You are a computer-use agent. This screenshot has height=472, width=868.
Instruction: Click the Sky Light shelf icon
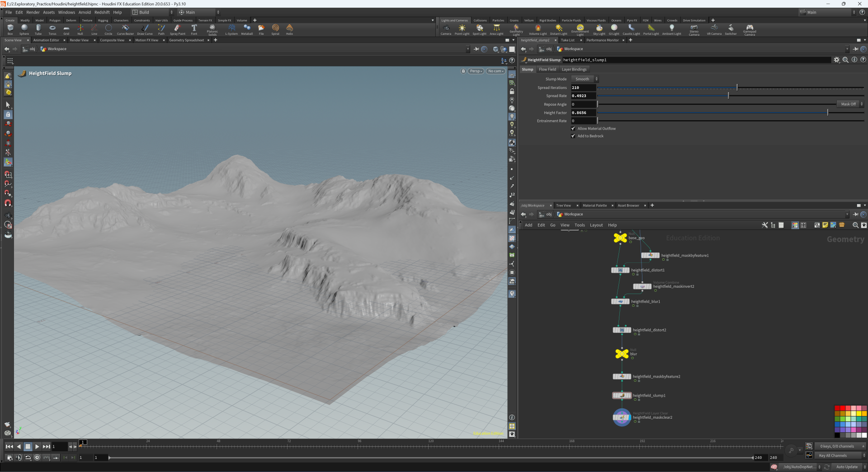point(599,29)
